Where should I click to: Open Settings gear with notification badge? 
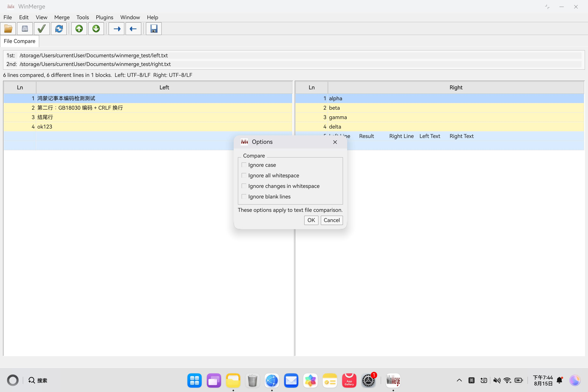(368, 381)
